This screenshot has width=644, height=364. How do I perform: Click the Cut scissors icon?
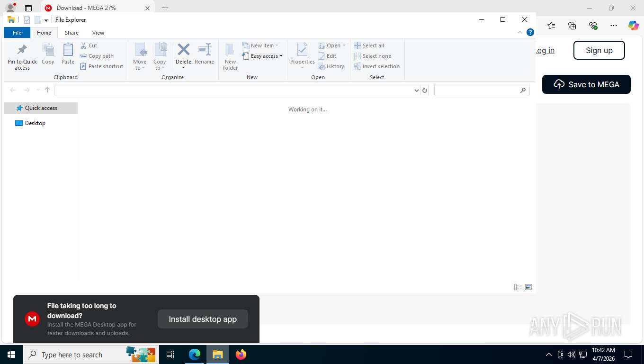83,45
